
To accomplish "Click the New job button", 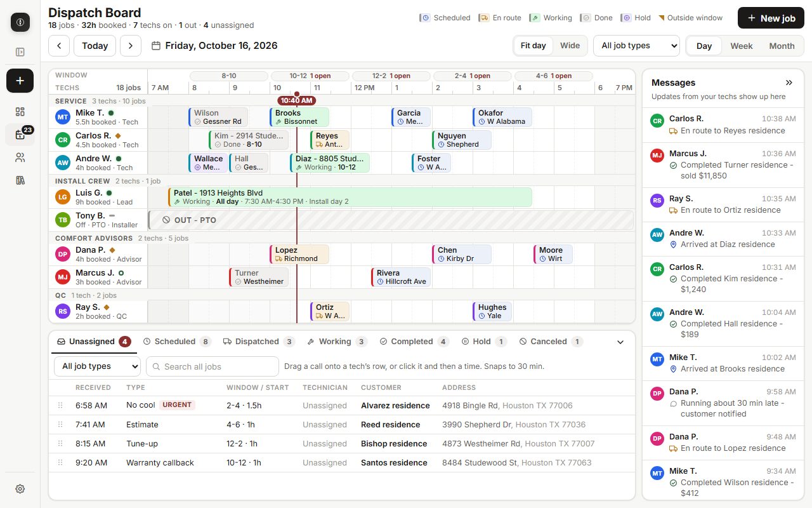I will pos(771,18).
